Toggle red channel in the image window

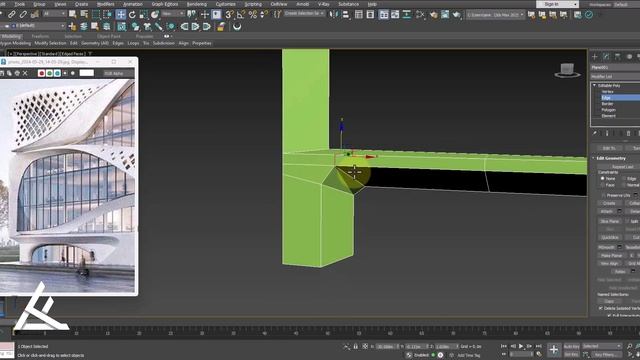coord(41,73)
